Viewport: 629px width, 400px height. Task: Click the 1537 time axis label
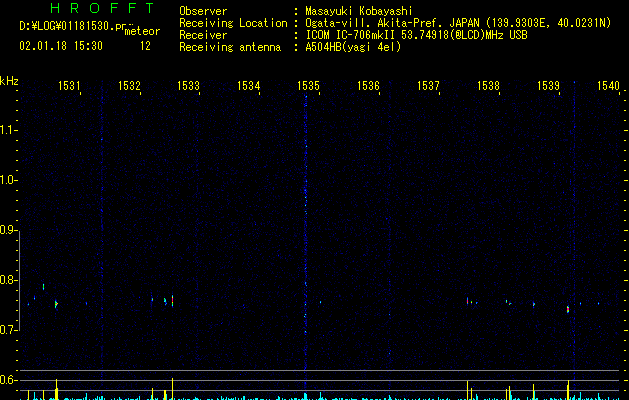(x=428, y=86)
